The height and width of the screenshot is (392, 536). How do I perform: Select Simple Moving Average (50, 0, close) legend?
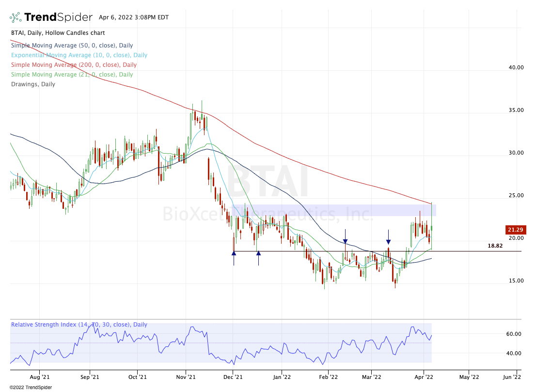[72, 46]
